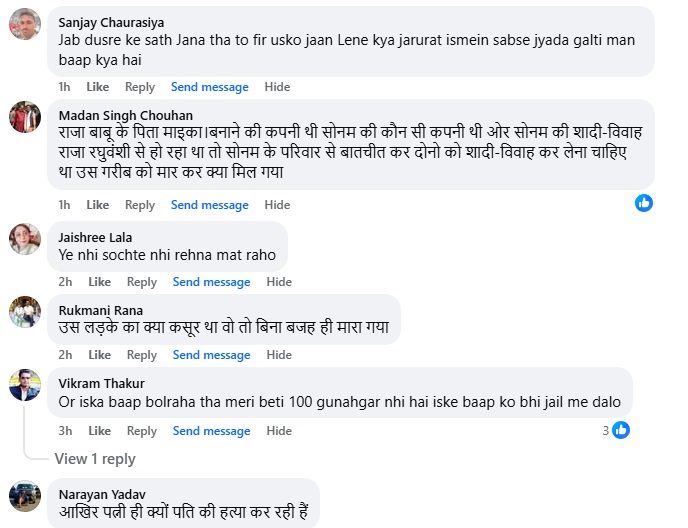This screenshot has height=528, width=688.
Task: Like Vikram Thakur's comment
Action: pos(100,431)
